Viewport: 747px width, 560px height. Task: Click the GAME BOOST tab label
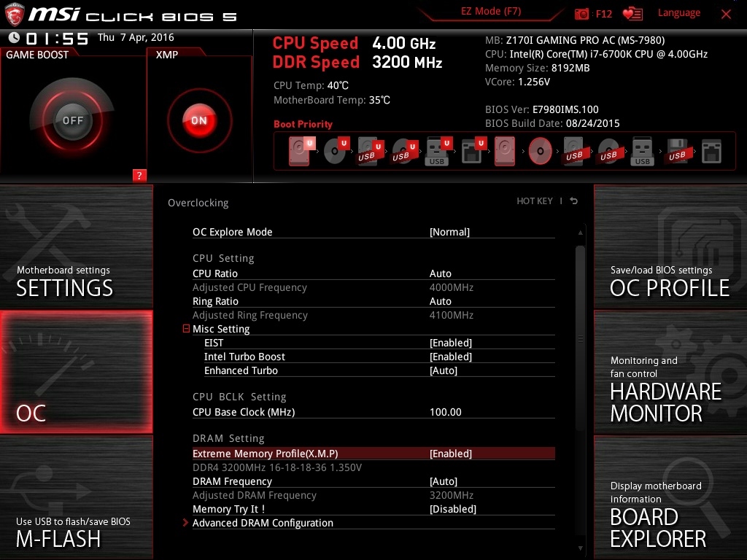pos(37,55)
